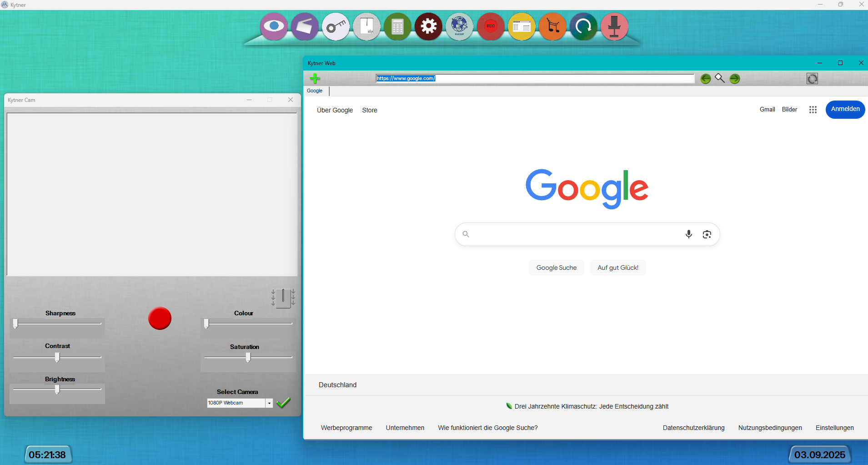Open the Unternehmen footer link

(x=405, y=428)
